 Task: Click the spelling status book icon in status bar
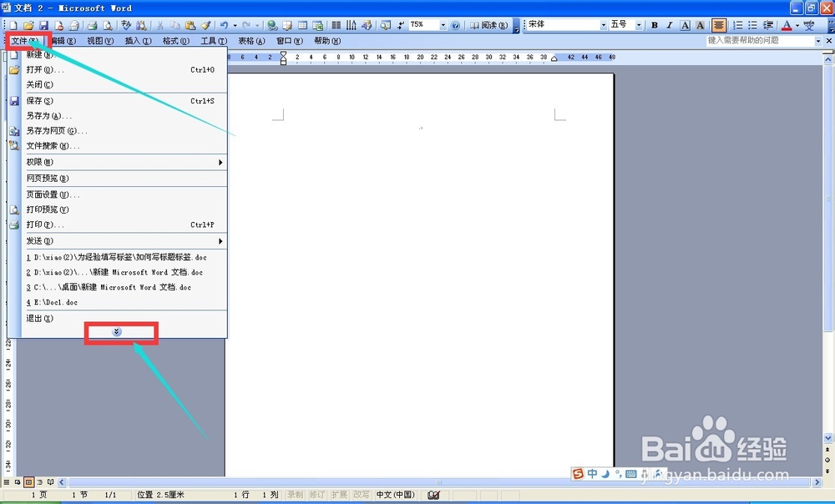pyautogui.click(x=433, y=495)
